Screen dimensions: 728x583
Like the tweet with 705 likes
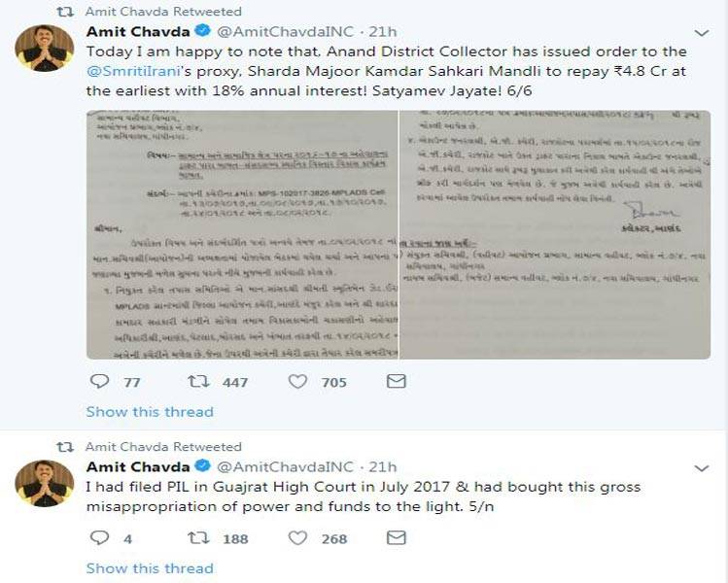pyautogui.click(x=298, y=382)
